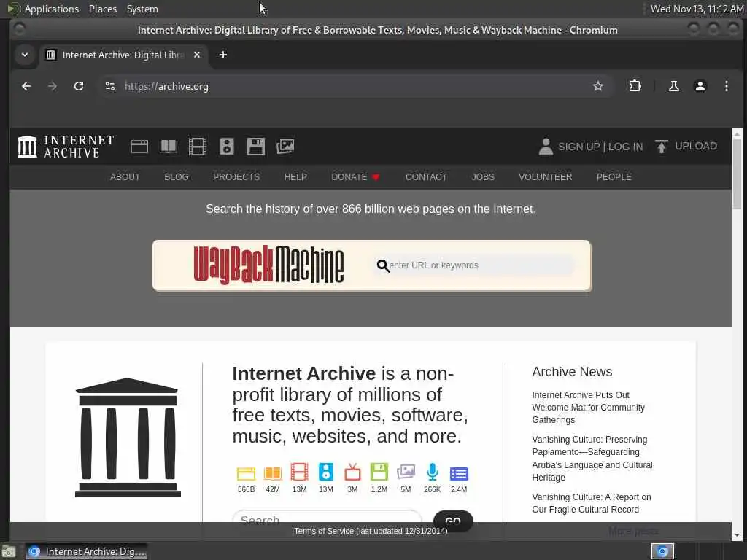Open the PEOPLE menu item

[614, 177]
